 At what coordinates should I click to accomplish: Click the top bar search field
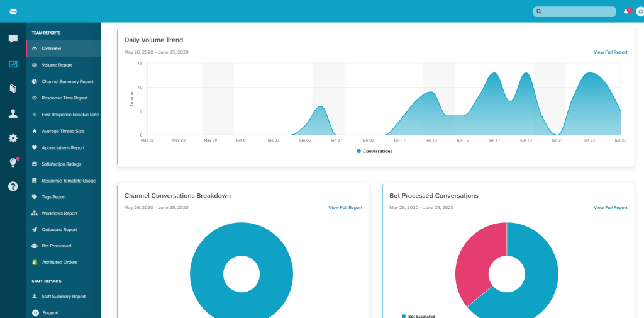coord(574,11)
